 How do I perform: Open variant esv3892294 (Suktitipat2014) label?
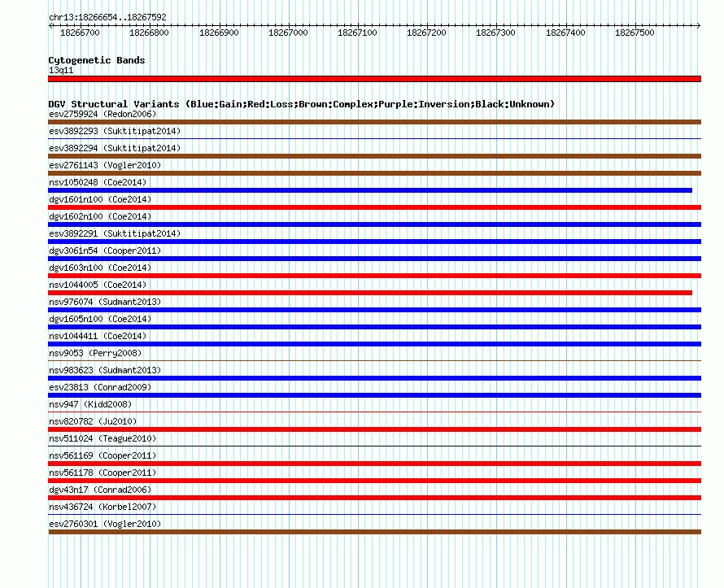click(115, 148)
